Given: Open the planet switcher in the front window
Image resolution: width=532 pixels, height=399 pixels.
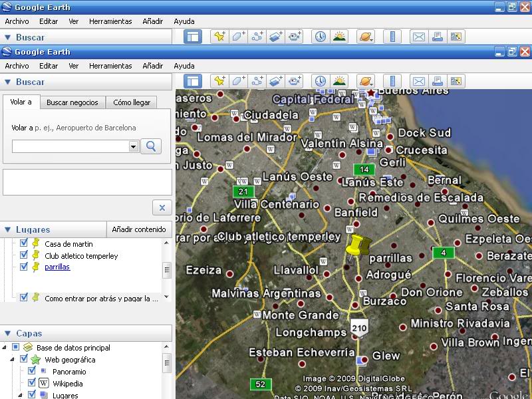Looking at the screenshot, I should [366, 81].
